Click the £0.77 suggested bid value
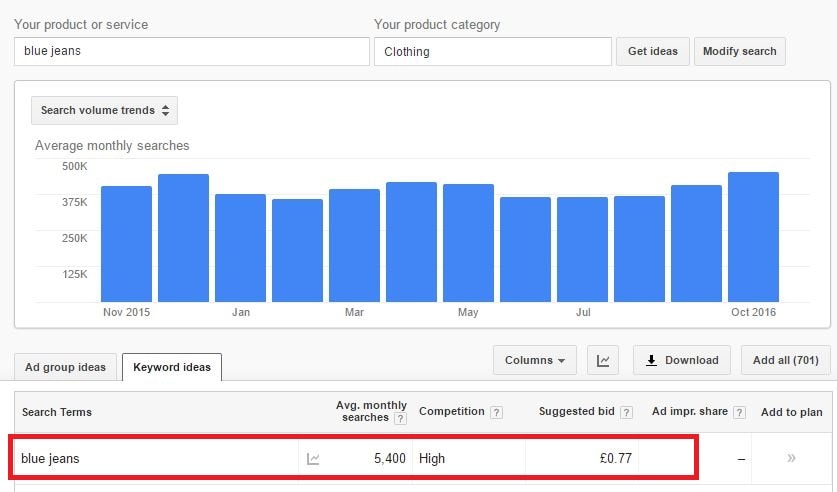The image size is (837, 492). click(615, 458)
